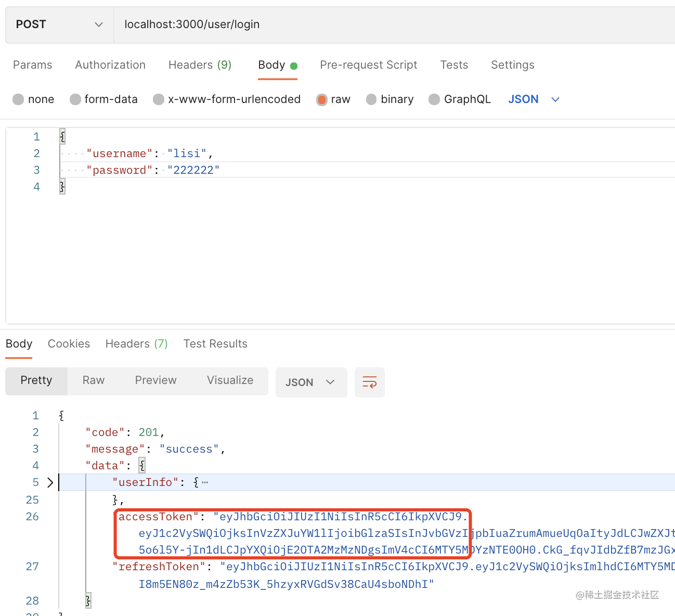Switch to the Authorization tab
This screenshot has height=616, width=675.
pyautogui.click(x=110, y=65)
